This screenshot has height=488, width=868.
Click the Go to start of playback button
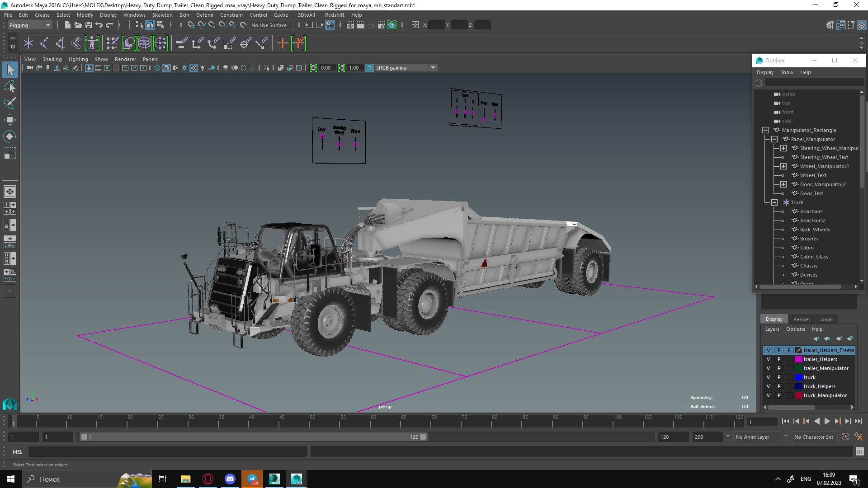pyautogui.click(x=785, y=421)
